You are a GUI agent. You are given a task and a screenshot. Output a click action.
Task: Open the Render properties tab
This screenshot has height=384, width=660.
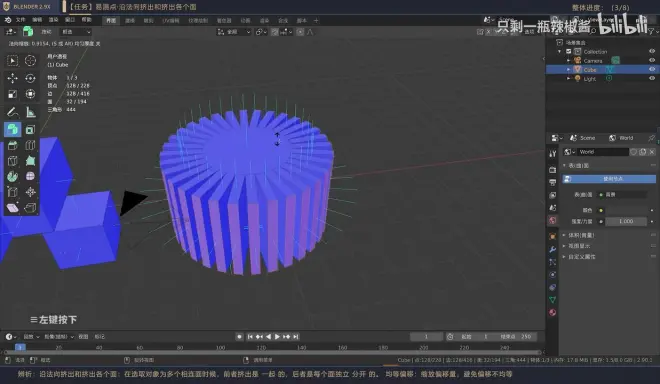(553, 170)
